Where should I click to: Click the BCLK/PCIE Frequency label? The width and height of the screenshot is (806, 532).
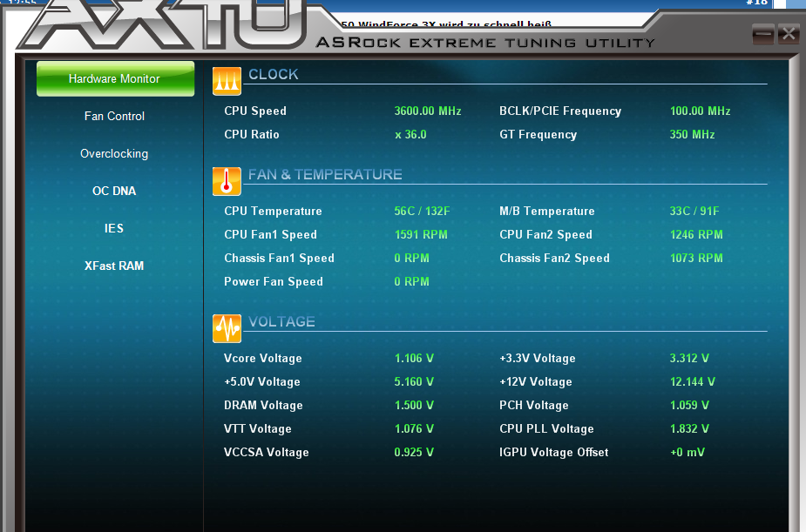[x=560, y=111]
